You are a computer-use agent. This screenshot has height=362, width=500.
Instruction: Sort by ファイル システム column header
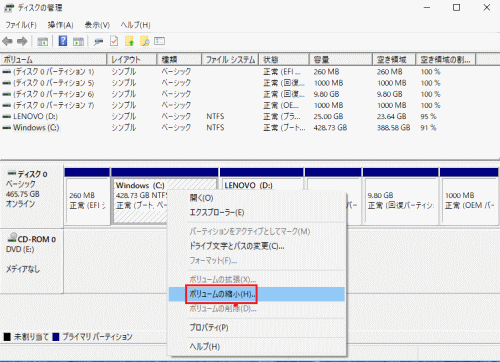coord(230,60)
